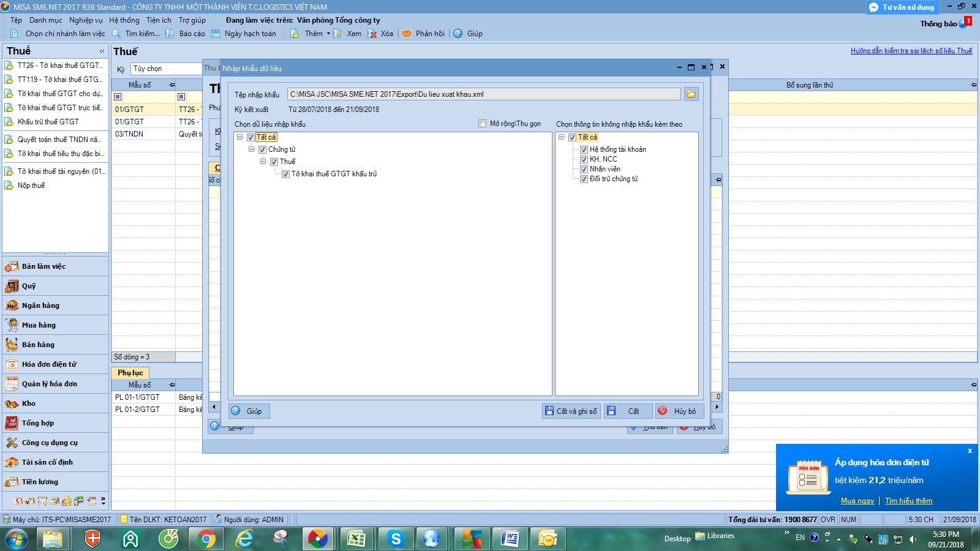Open the Mua hàng module
This screenshot has width=980, height=551.
point(56,325)
